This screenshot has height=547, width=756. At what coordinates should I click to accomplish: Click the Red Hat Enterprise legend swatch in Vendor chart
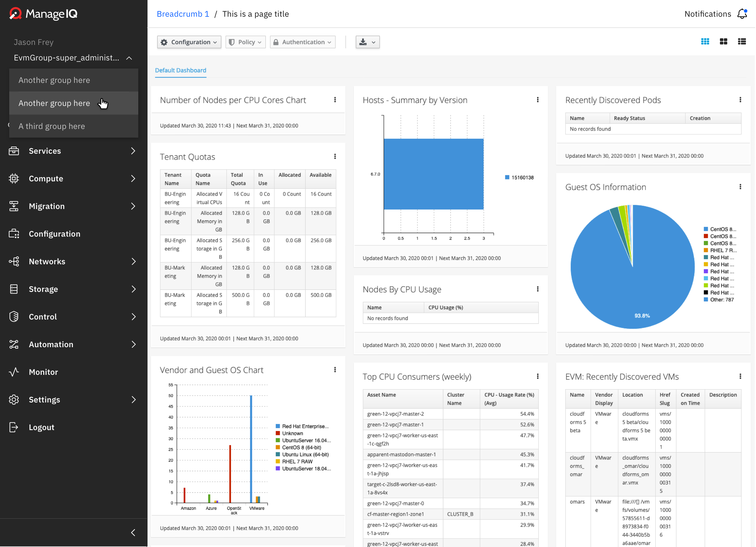[277, 426]
